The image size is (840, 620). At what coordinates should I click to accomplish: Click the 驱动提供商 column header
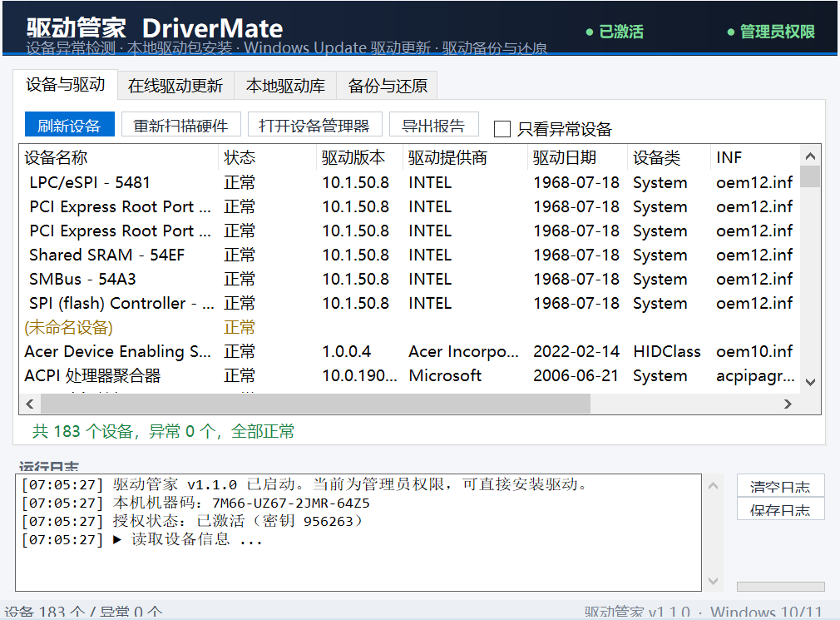[x=466, y=157]
